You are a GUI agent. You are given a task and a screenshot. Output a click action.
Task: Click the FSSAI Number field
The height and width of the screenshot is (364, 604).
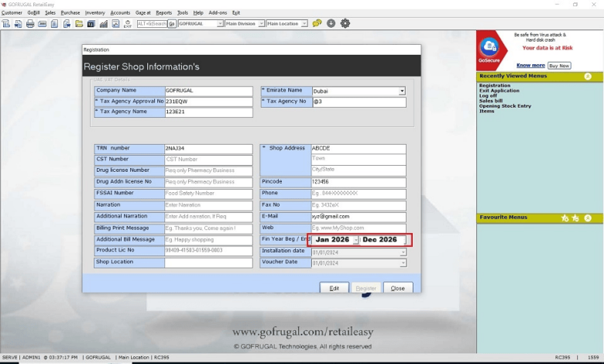pyautogui.click(x=208, y=194)
